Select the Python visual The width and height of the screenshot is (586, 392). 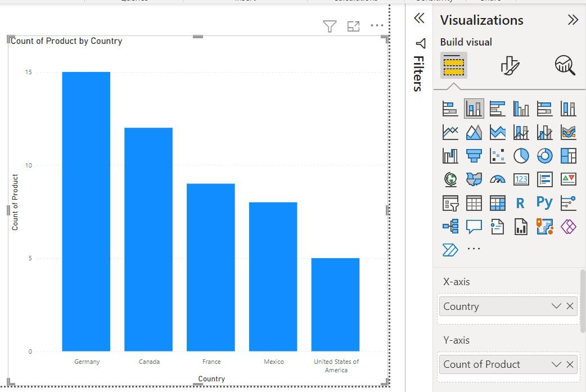click(543, 202)
